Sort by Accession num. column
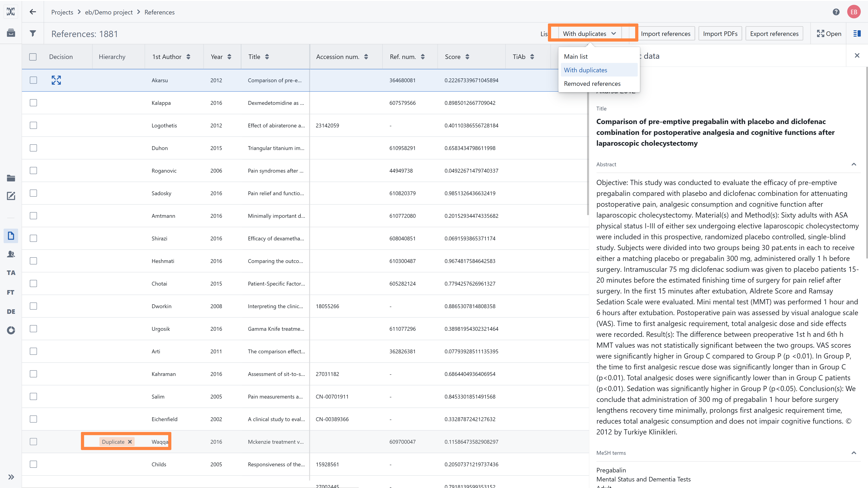The width and height of the screenshot is (868, 488). [366, 57]
